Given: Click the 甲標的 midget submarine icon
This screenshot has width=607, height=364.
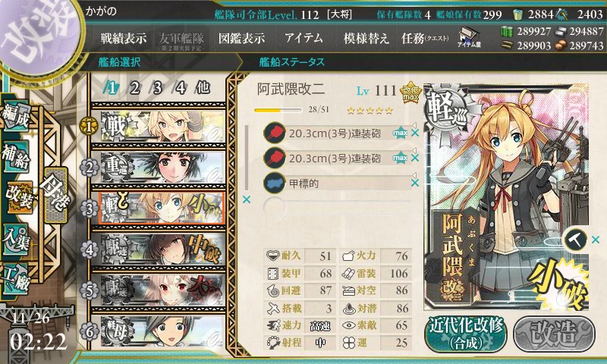Looking at the screenshot, I should [274, 183].
